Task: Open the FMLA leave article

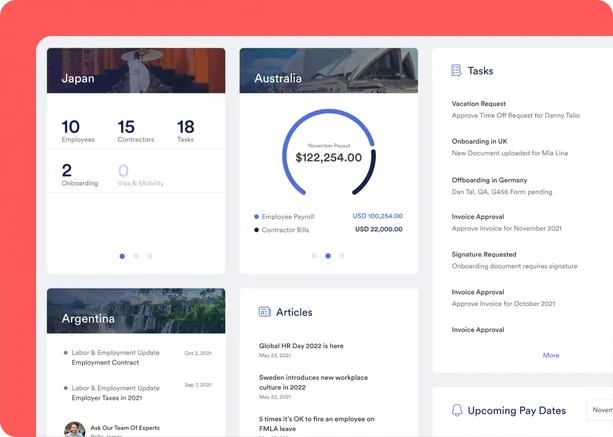Action: [x=317, y=426]
